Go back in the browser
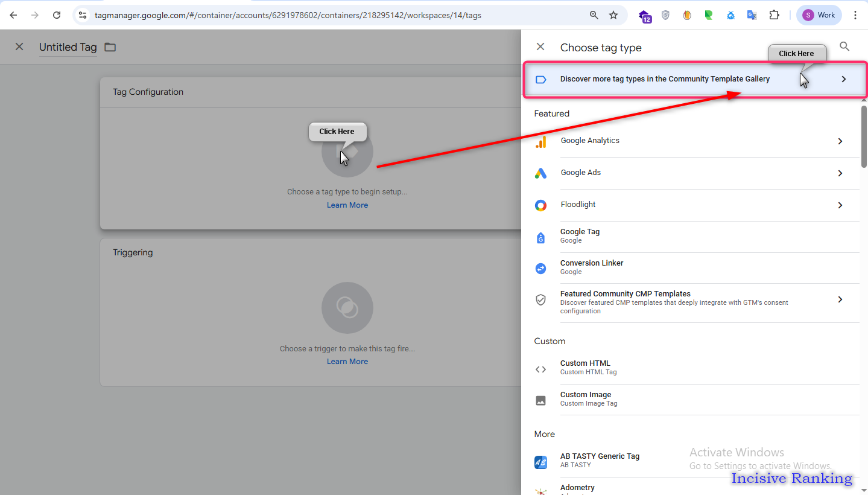This screenshot has height=495, width=868. coord(13,15)
